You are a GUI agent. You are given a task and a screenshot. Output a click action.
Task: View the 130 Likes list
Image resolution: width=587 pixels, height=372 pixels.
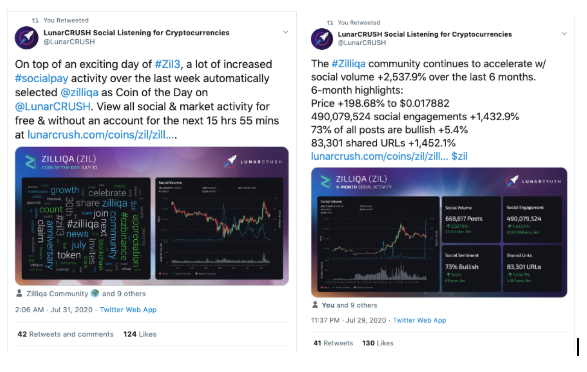[378, 343]
